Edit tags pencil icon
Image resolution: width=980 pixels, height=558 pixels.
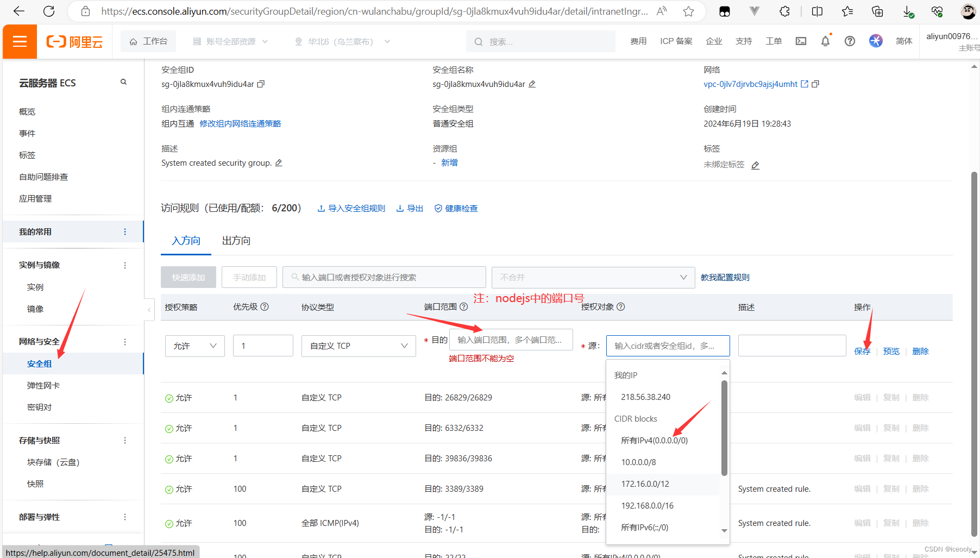tap(755, 165)
